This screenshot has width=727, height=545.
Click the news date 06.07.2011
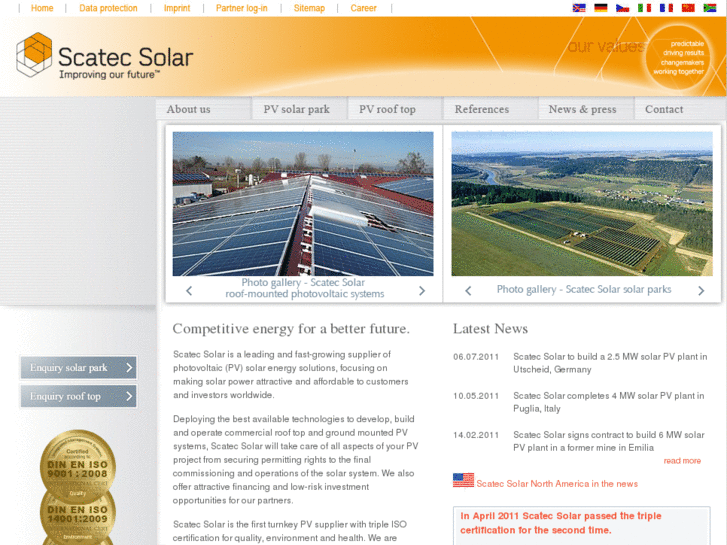[x=476, y=357]
